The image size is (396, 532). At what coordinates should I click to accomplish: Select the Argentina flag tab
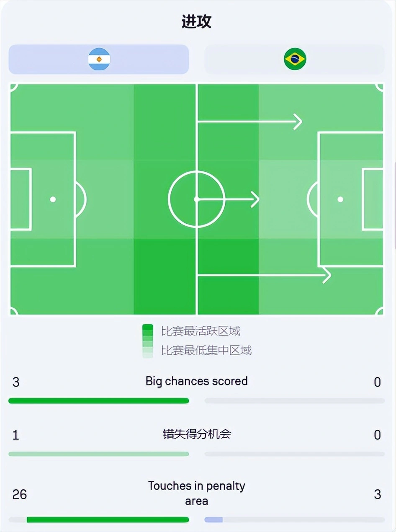click(99, 59)
